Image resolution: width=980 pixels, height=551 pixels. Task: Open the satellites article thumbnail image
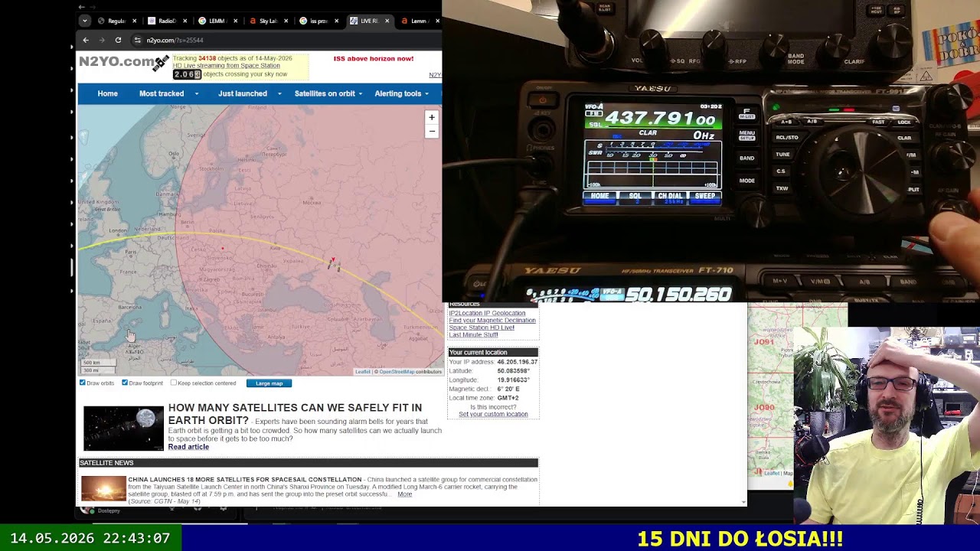pos(124,428)
